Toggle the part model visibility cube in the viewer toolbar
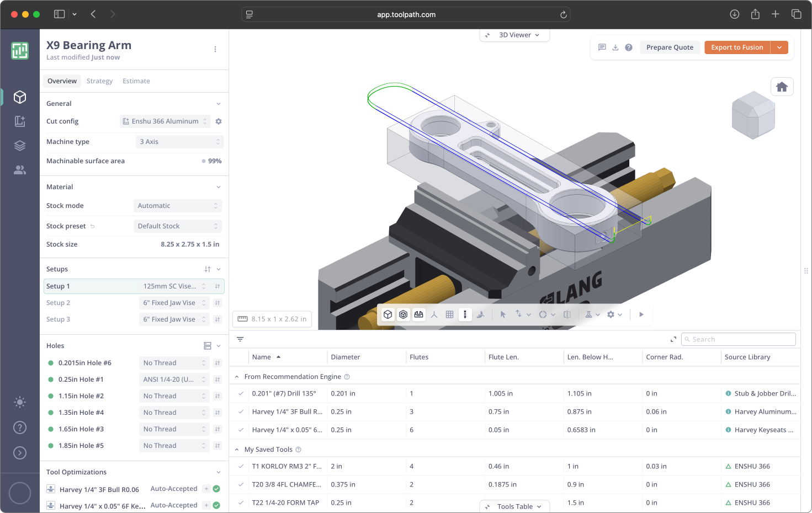812x513 pixels. click(388, 314)
